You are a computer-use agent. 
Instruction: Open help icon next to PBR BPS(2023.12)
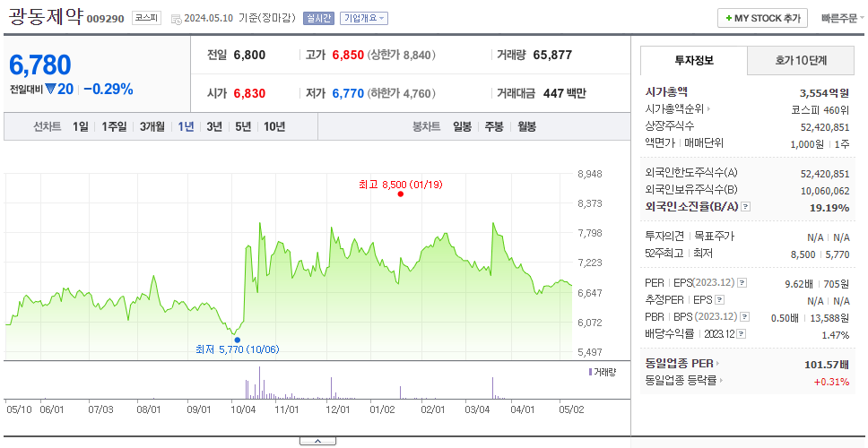coord(745,317)
